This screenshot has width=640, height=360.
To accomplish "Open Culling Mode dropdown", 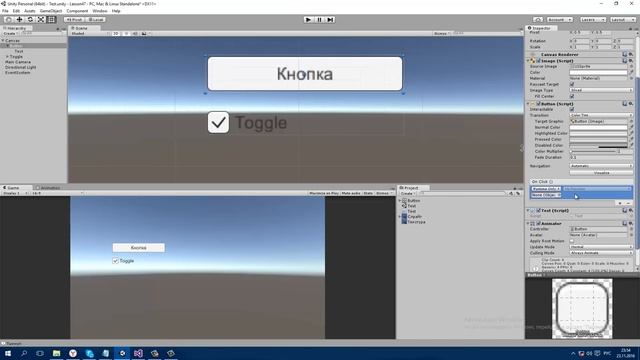I will point(601,253).
